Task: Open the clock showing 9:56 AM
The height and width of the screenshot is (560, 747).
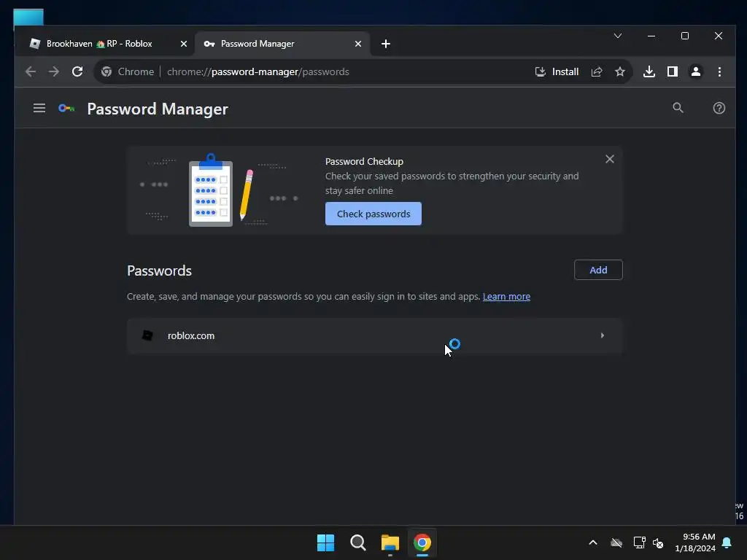Action: pos(695,542)
